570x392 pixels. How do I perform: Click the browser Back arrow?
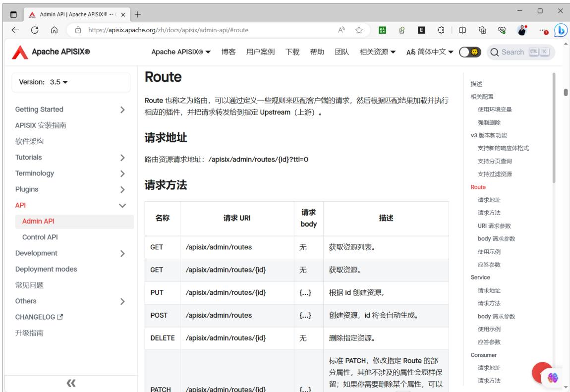coord(15,30)
